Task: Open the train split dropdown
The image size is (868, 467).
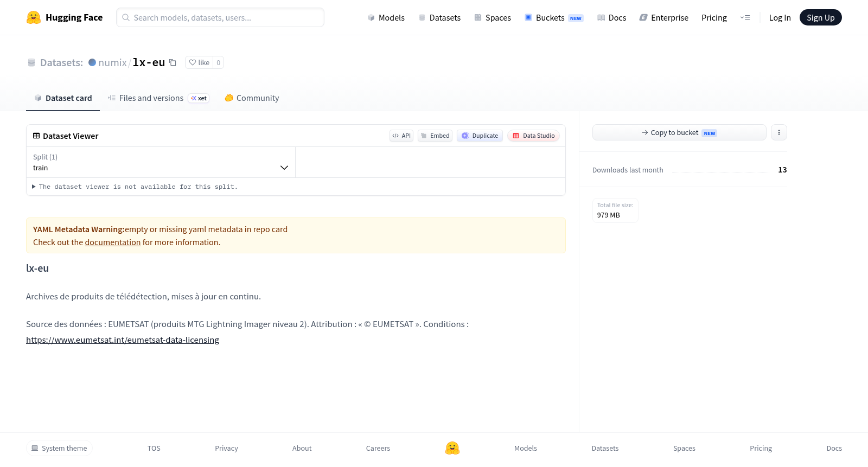Action: tap(161, 162)
